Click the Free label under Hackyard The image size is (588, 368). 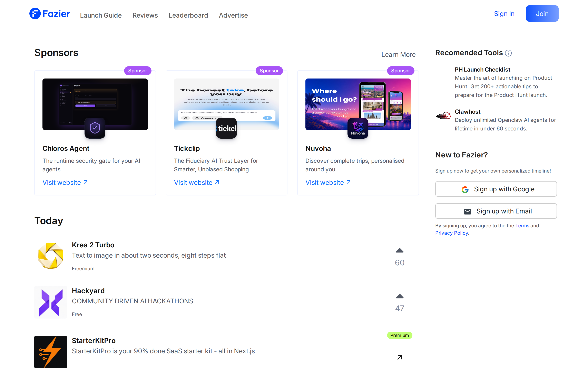click(77, 314)
